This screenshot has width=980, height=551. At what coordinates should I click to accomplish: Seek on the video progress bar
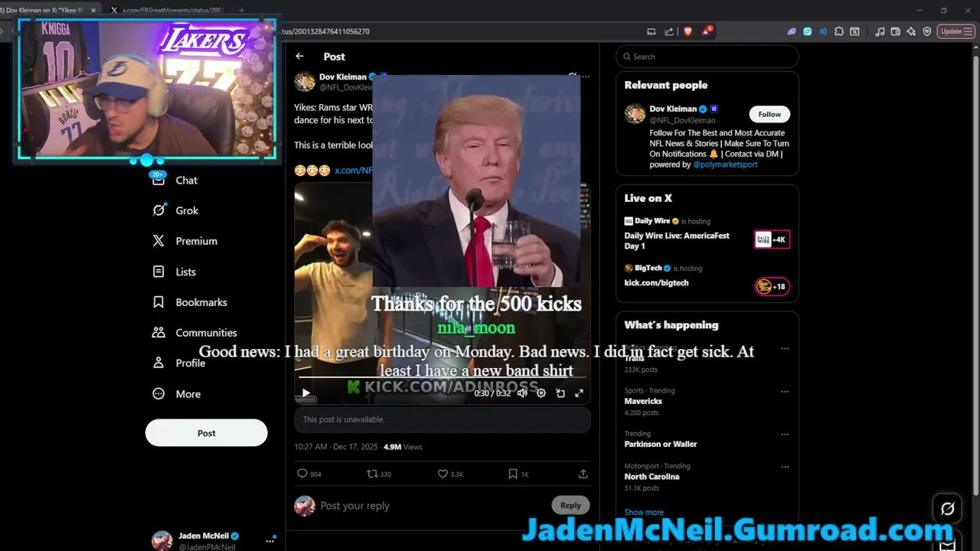[442, 377]
